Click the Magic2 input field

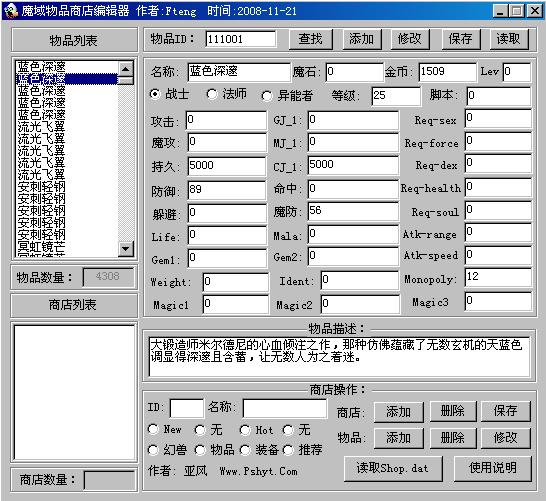(x=360, y=304)
